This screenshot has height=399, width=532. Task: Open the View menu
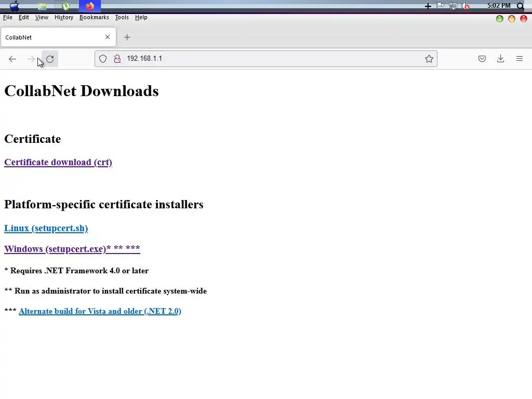coord(42,17)
